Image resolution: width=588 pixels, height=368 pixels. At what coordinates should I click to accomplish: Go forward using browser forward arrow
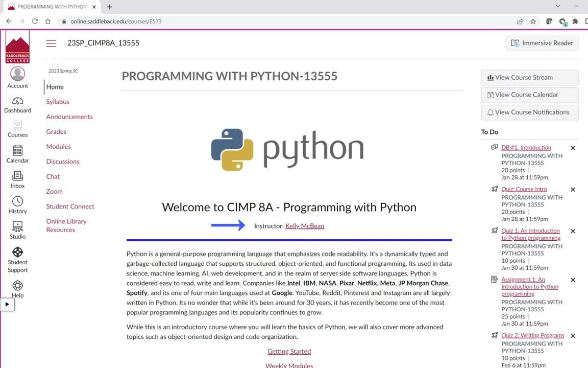(22, 21)
